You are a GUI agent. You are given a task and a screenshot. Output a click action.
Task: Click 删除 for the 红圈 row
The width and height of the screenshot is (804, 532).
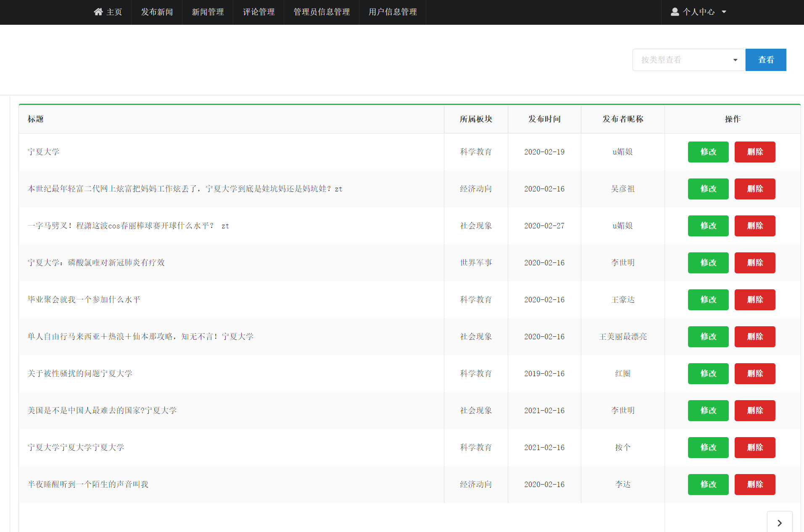tap(755, 374)
